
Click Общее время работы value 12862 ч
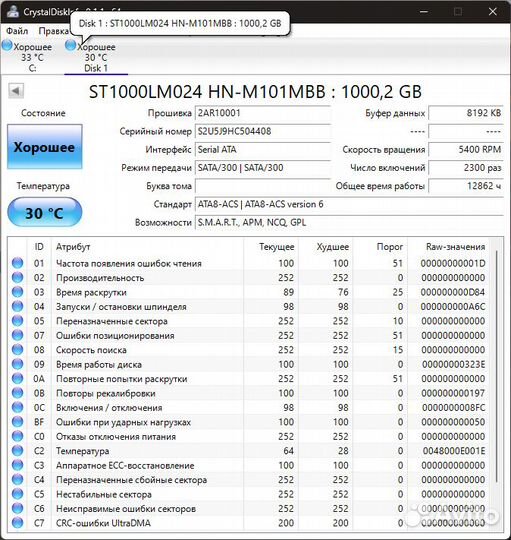(x=466, y=186)
